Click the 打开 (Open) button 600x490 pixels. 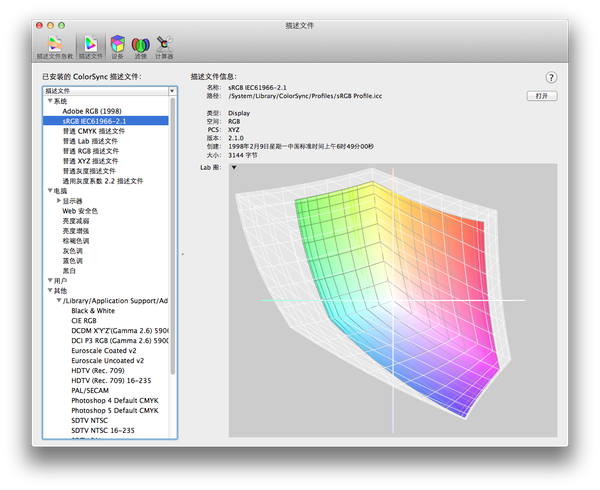pyautogui.click(x=541, y=96)
